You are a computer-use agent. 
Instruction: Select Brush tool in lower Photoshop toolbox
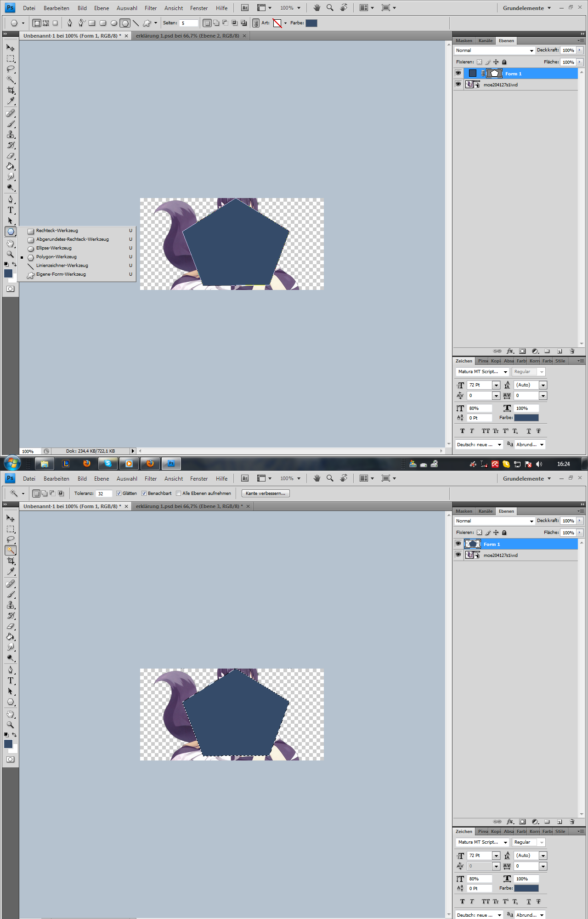(11, 595)
